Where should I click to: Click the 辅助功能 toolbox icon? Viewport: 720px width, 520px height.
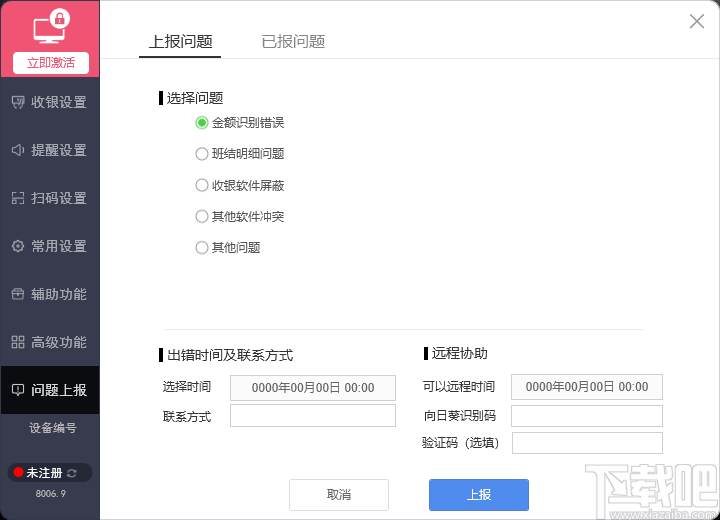coord(18,294)
